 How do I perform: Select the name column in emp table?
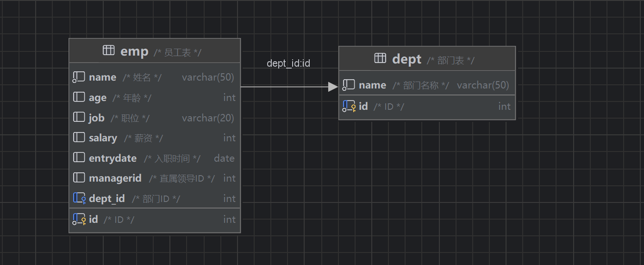pyautogui.click(x=102, y=77)
